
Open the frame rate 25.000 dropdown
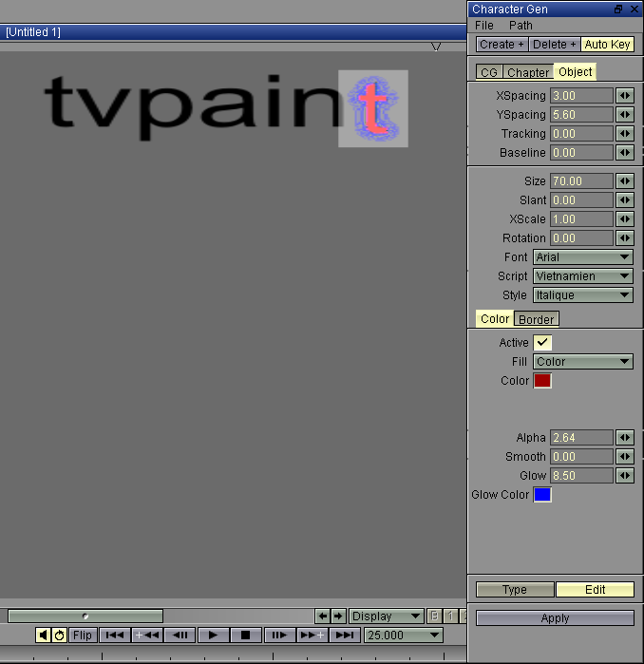404,636
